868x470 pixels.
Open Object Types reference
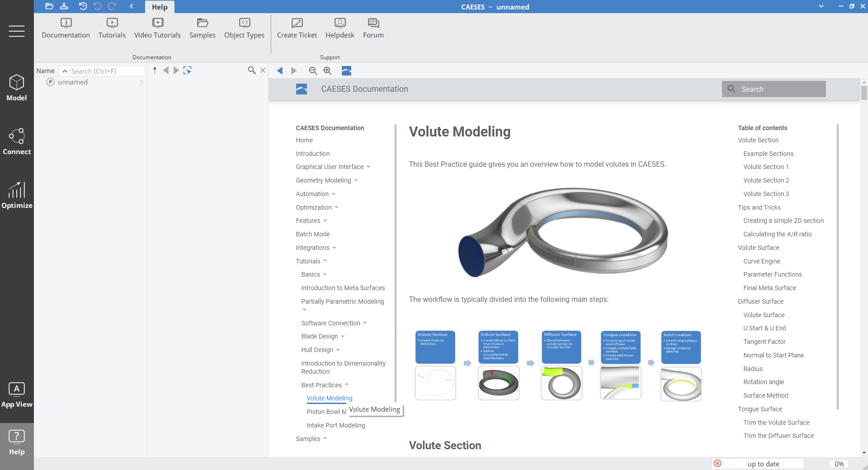click(244, 28)
